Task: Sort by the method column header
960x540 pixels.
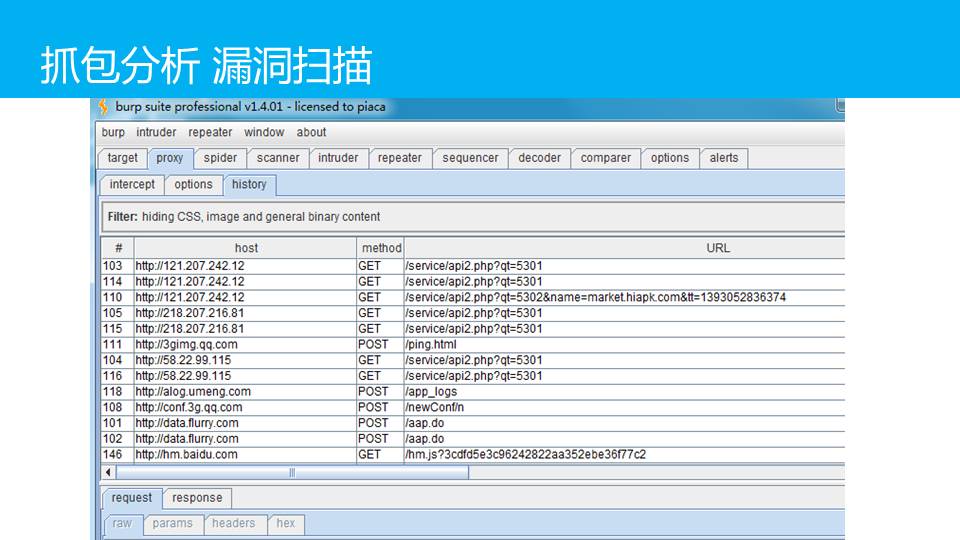Action: pyautogui.click(x=381, y=248)
